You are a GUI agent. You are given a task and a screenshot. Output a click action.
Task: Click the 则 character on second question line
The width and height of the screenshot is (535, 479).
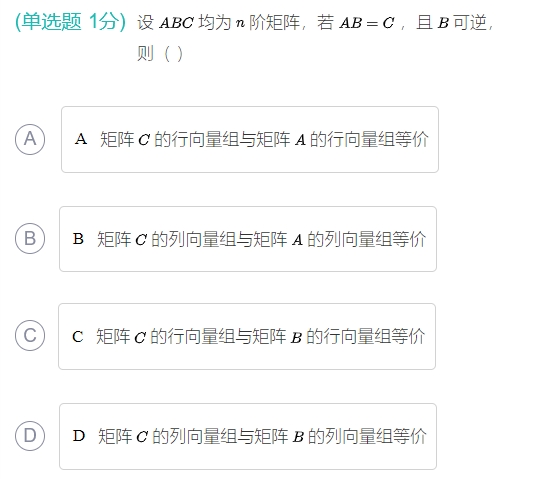[145, 54]
